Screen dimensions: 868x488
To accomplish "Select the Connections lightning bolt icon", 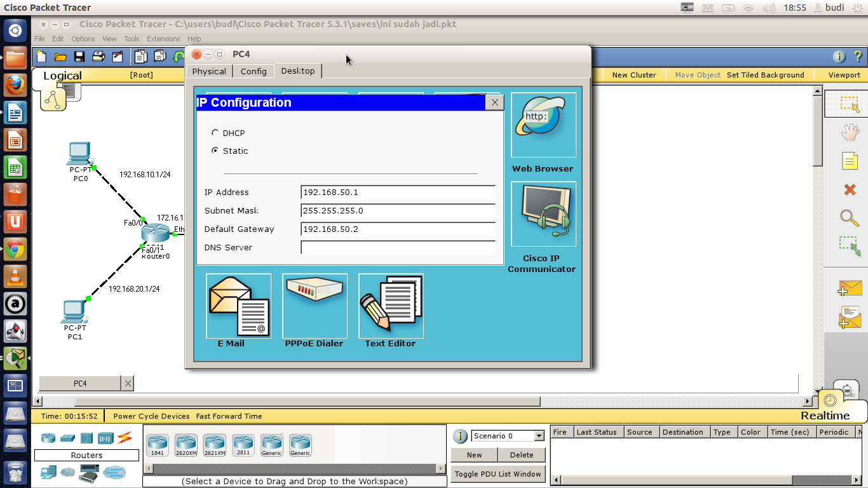I will click(124, 438).
